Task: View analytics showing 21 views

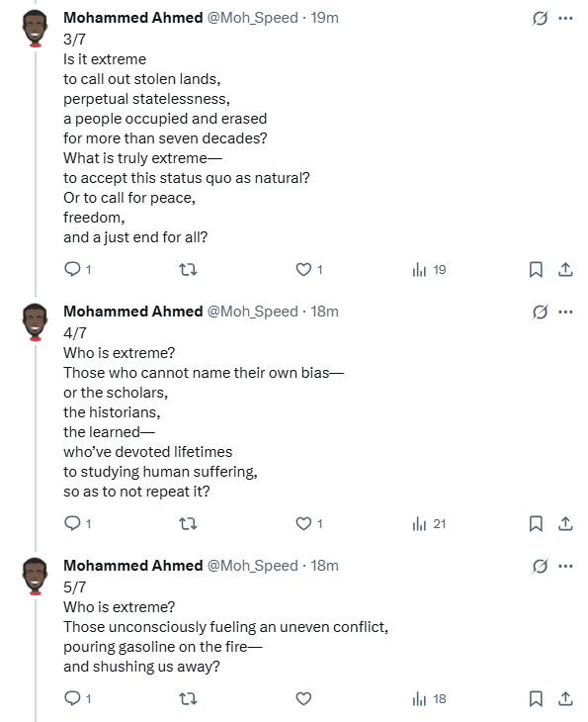Action: (429, 523)
